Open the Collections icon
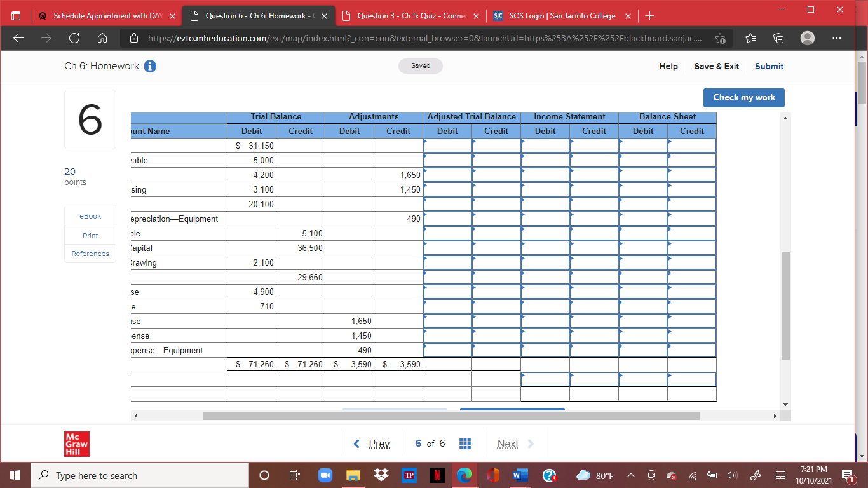The image size is (868, 488). [778, 39]
